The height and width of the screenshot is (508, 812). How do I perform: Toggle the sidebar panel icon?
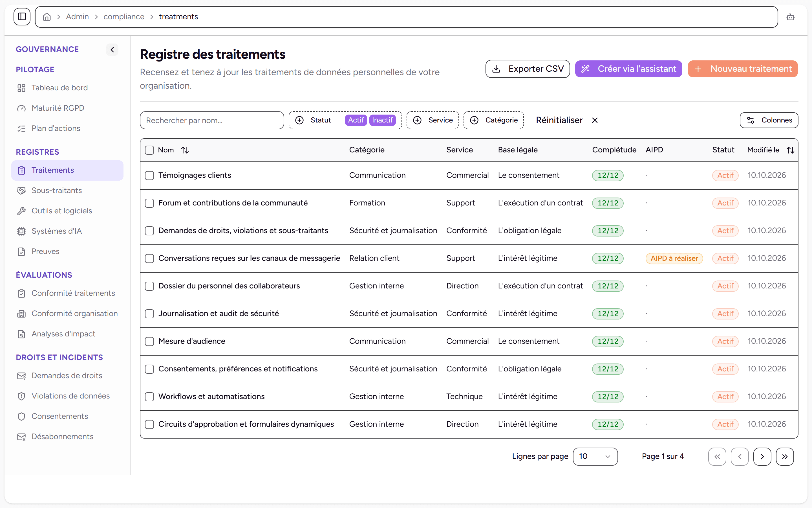[22, 16]
